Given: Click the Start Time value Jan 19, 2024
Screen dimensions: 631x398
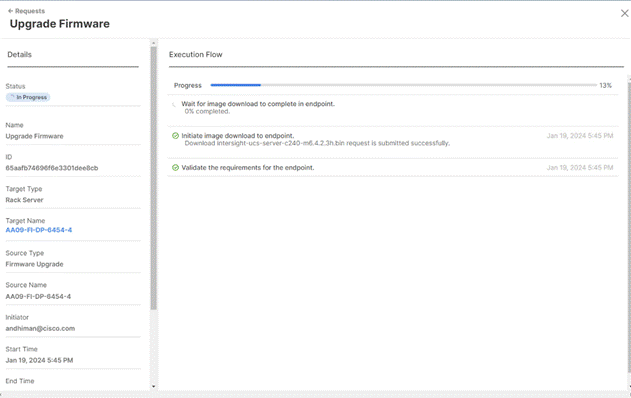Looking at the screenshot, I should tap(39, 360).
